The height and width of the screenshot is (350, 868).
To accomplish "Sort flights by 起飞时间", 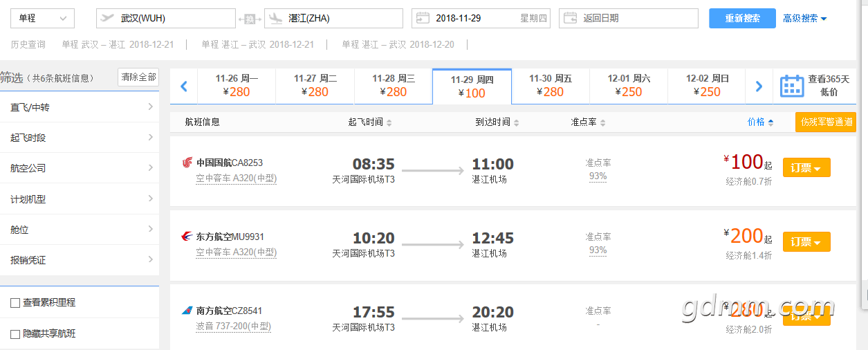I will (x=370, y=122).
